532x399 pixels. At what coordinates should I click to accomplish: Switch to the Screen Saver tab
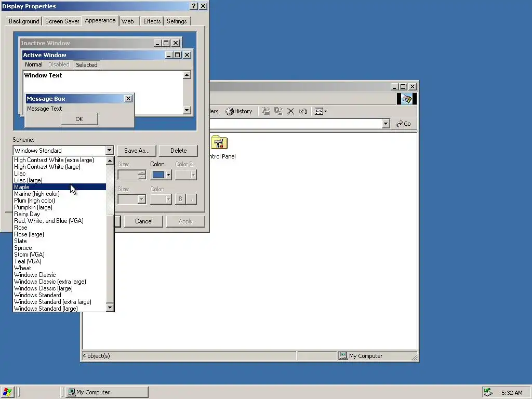coord(62,21)
